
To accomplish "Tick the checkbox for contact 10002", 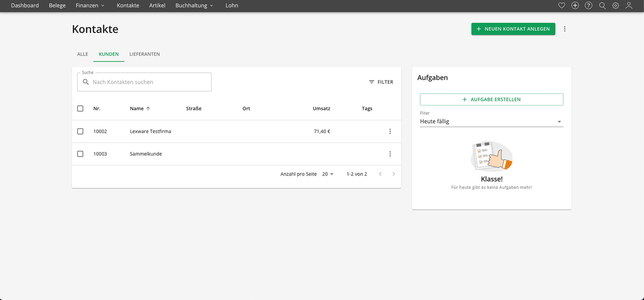I will pyautogui.click(x=80, y=131).
